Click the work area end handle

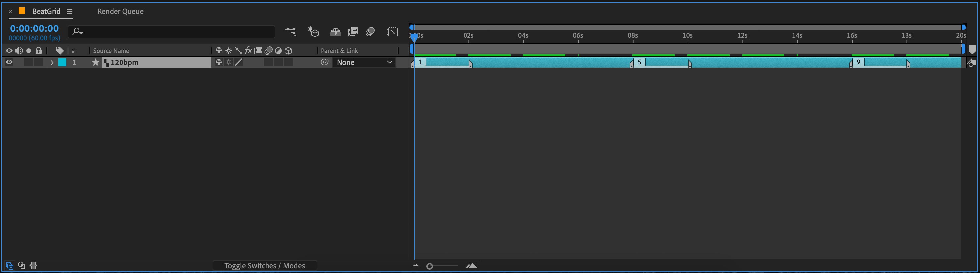(963, 49)
